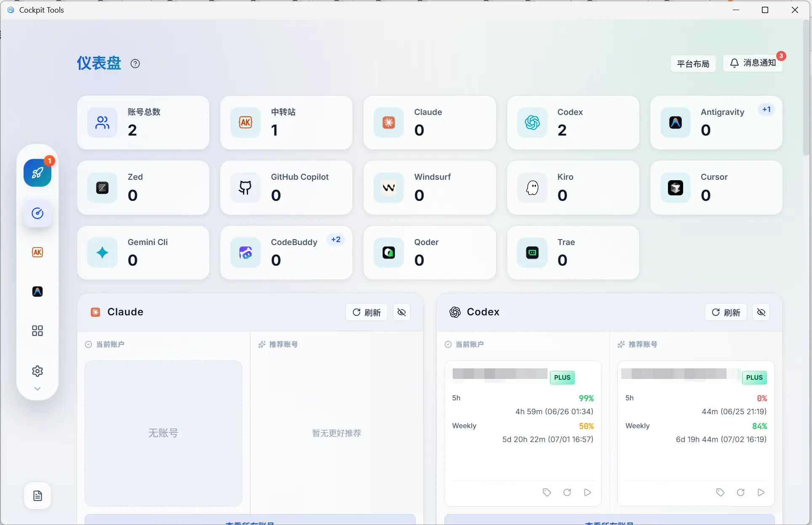This screenshot has height=525, width=812.
Task: Open the settings gear in sidebar
Action: [x=37, y=371]
